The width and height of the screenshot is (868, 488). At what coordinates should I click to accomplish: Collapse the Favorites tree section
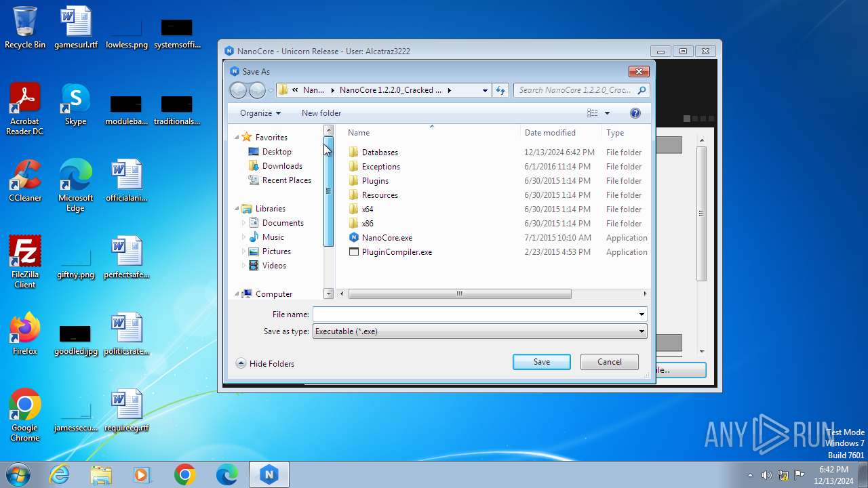tap(237, 138)
